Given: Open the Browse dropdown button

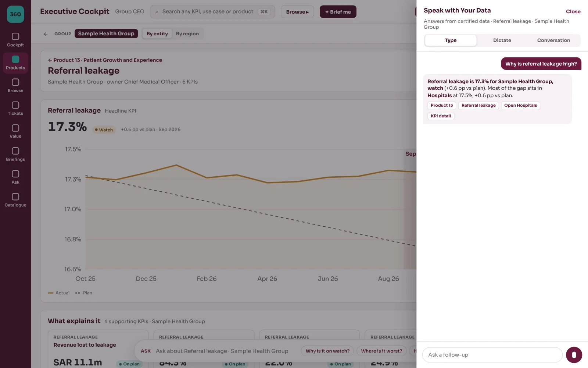Looking at the screenshot, I should click(x=297, y=12).
